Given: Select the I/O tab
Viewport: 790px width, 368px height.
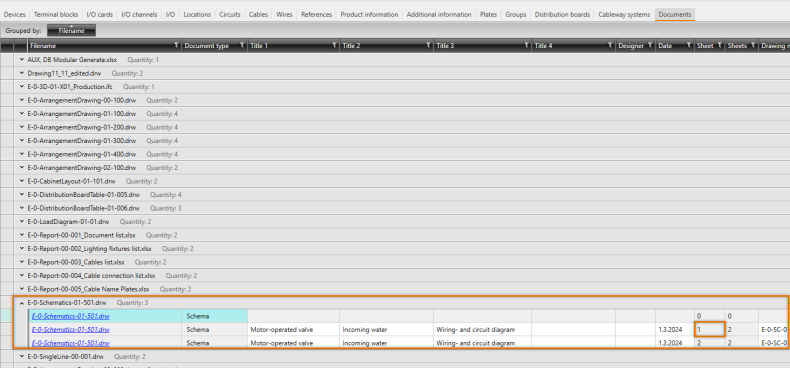Looking at the screenshot, I should 170,15.
